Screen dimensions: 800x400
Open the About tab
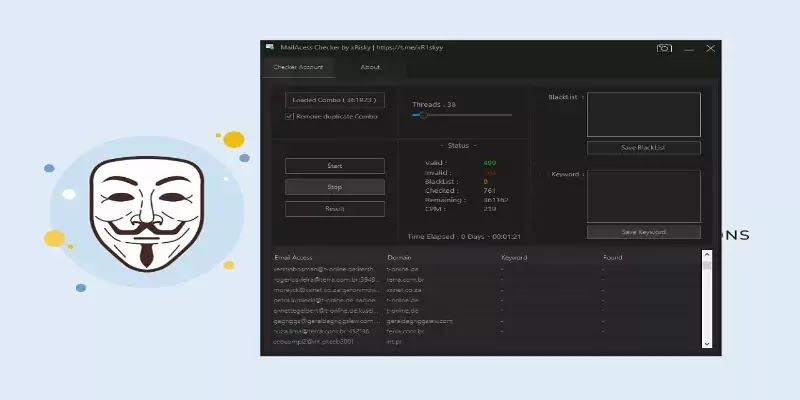click(x=370, y=67)
